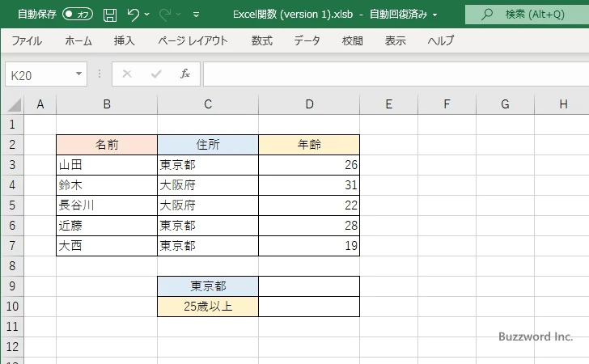
Task: Select empty result cell D10
Action: 309,307
